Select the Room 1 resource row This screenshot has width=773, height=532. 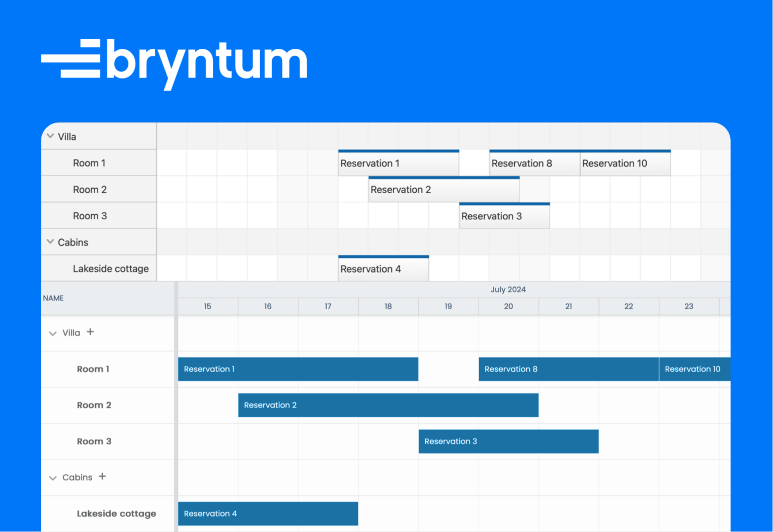tap(93, 369)
